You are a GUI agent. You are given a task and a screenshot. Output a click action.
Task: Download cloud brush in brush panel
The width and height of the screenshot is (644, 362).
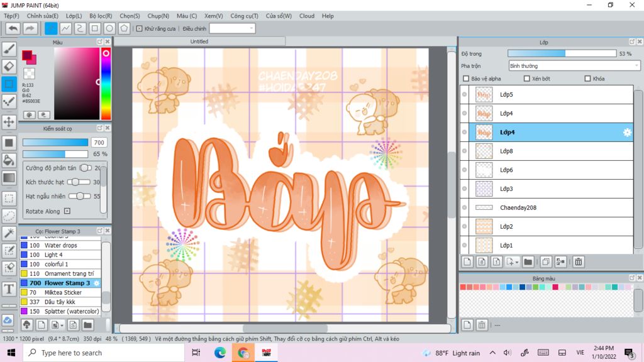pyautogui.click(x=27, y=325)
